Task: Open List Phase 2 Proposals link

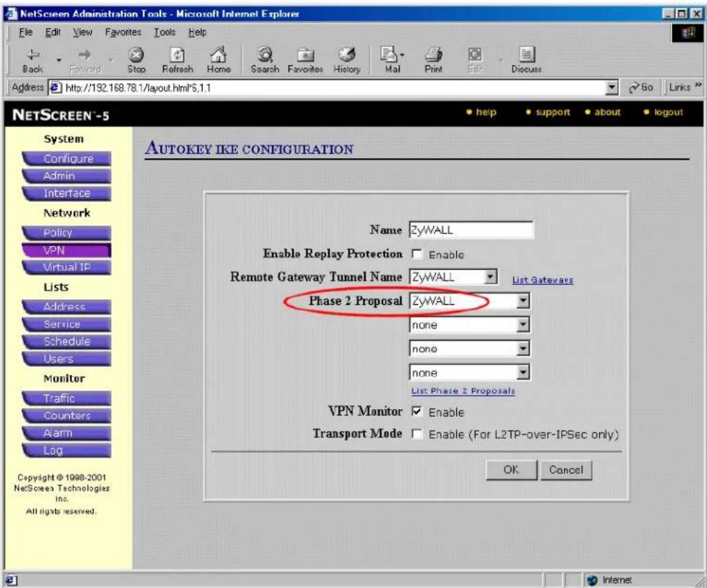Action: 462,391
